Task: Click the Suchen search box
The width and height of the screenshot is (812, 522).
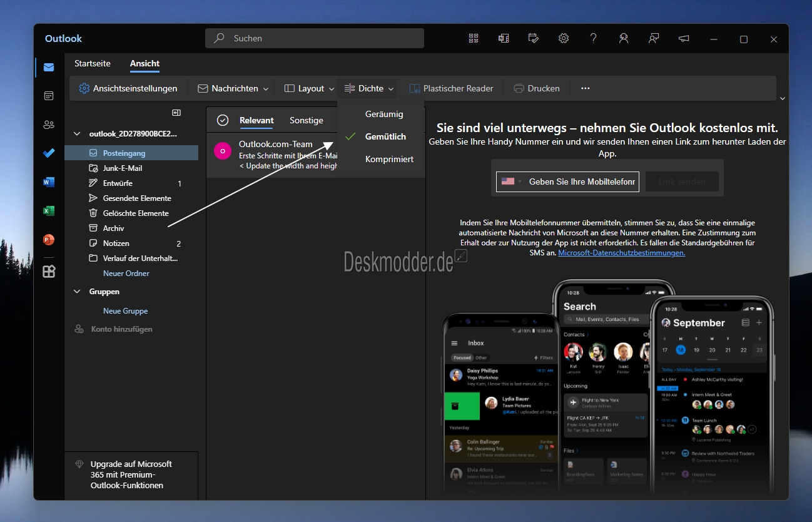Action: (315, 38)
